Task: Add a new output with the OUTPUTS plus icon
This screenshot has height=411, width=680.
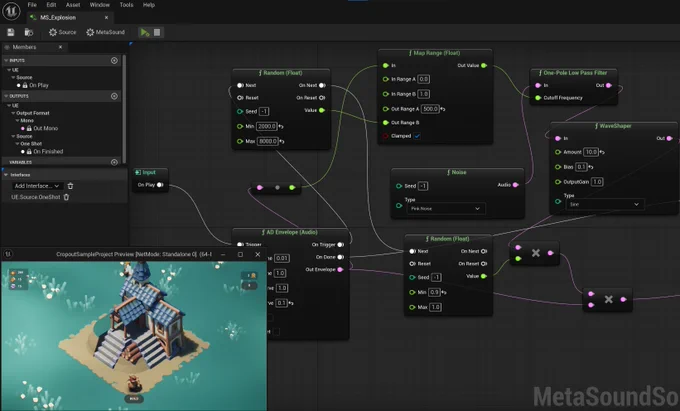Action: click(x=114, y=96)
